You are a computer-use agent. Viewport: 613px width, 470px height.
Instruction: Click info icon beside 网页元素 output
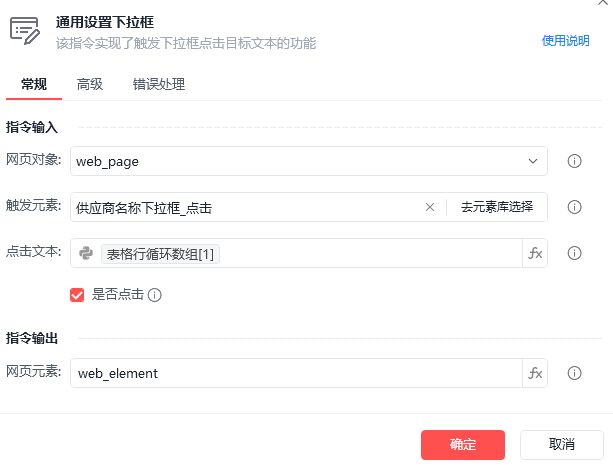point(574,373)
